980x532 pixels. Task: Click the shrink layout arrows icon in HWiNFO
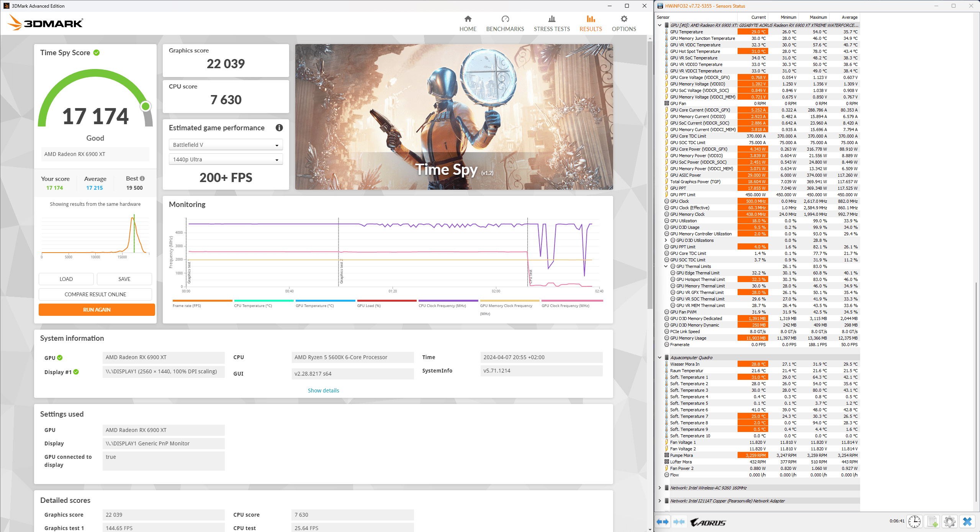[679, 522]
